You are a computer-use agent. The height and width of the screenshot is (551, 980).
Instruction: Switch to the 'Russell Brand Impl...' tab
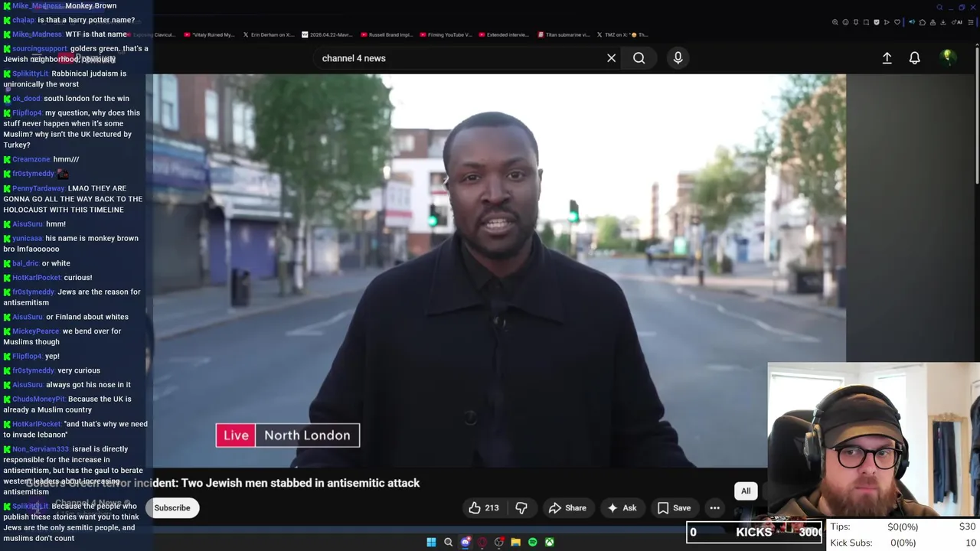click(x=386, y=34)
